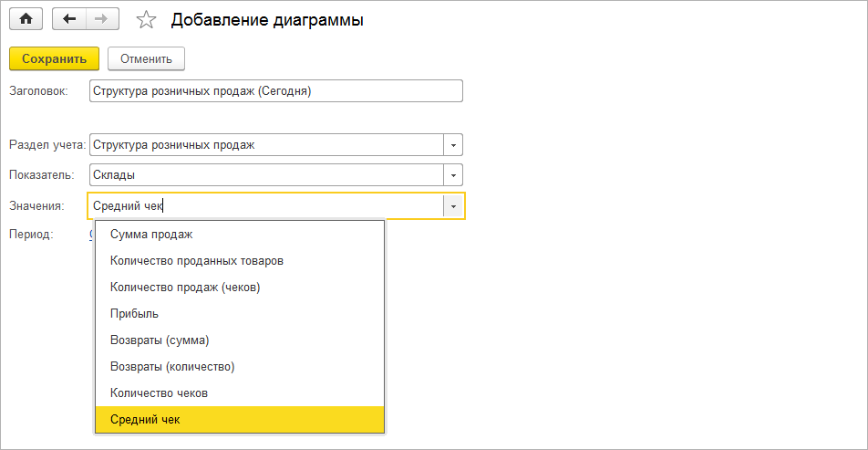Choose highlighted 'Средний чек' option
Viewport: 868px width, 450px height.
145,420
